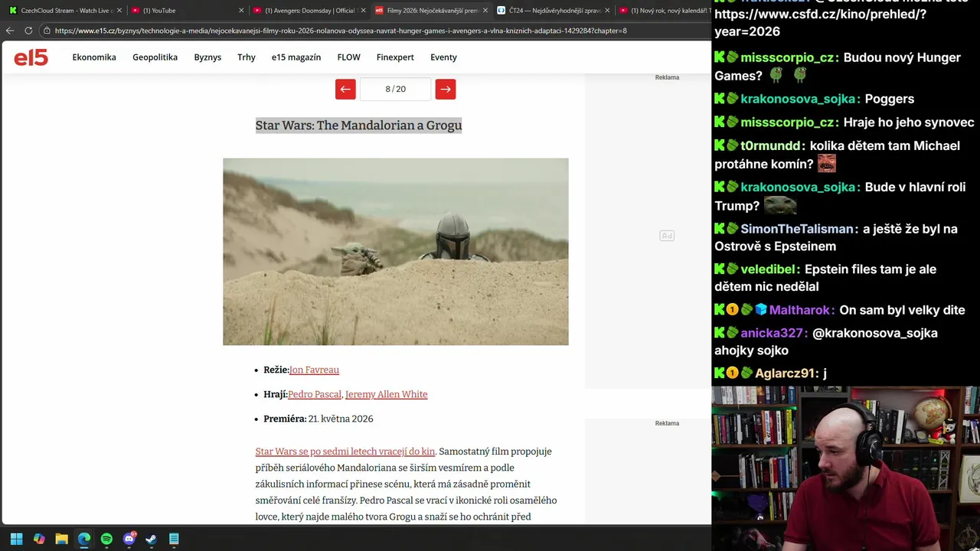
Task: Open the Jon Favreau director link
Action: (314, 370)
